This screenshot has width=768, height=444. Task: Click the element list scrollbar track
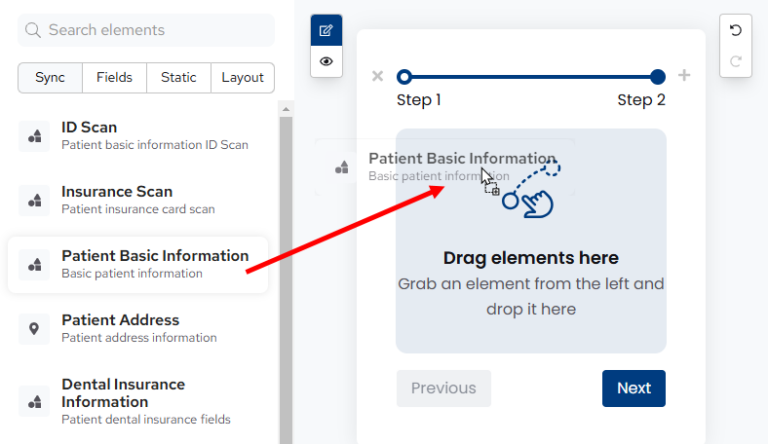[x=286, y=280]
